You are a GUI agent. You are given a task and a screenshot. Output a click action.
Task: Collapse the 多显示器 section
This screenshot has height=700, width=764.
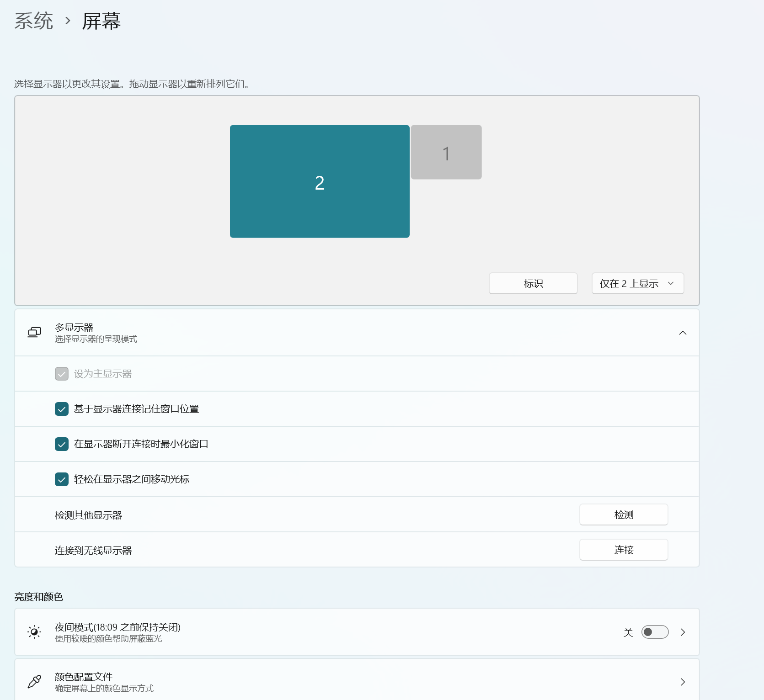[683, 333]
